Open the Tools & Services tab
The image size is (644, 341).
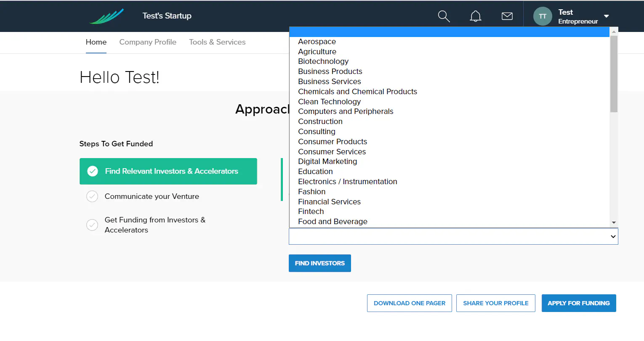217,42
